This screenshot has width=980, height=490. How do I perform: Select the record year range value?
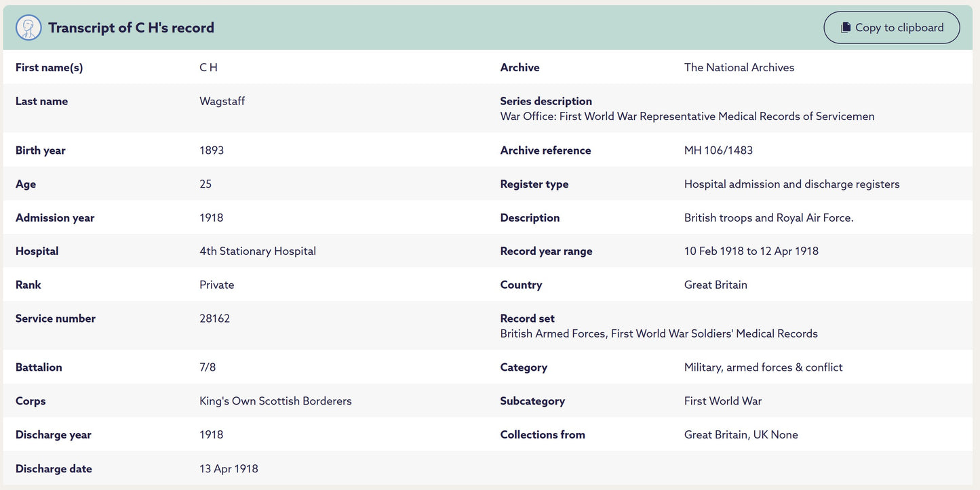(751, 251)
